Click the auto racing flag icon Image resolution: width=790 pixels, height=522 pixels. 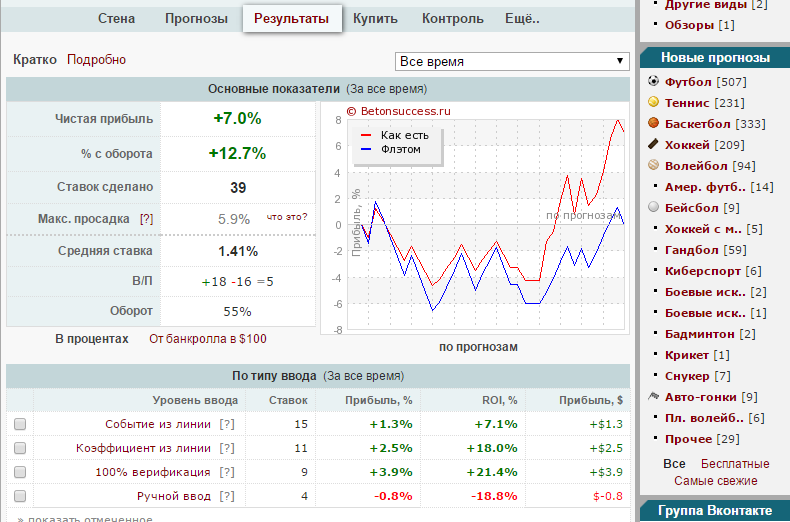[x=653, y=397]
